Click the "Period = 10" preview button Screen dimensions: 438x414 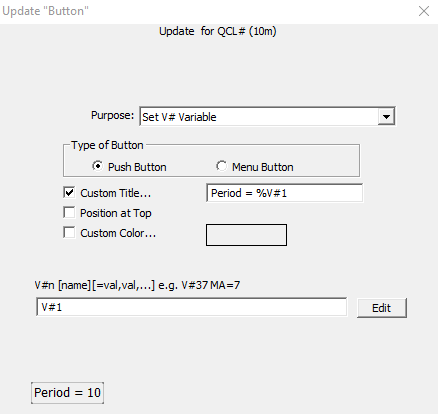67,393
